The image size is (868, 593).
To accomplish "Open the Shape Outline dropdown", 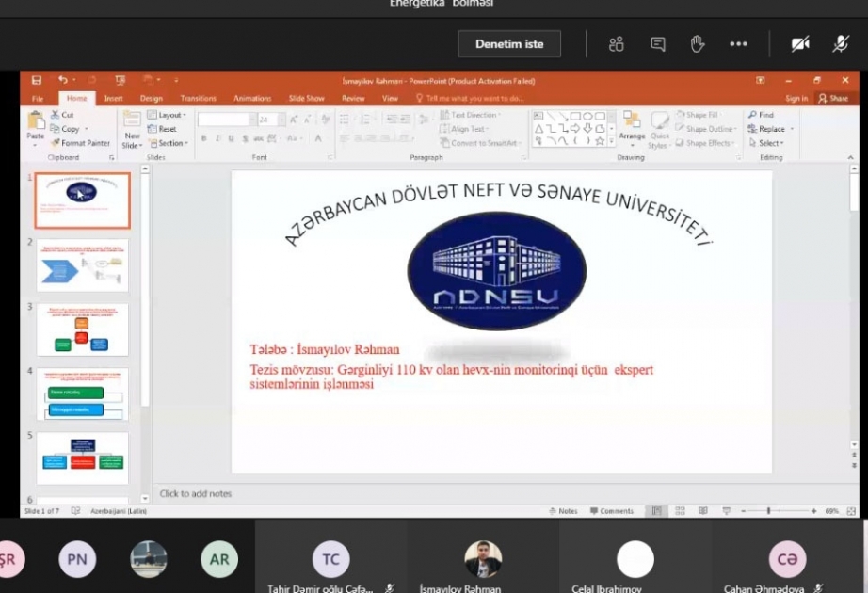I will click(x=706, y=128).
